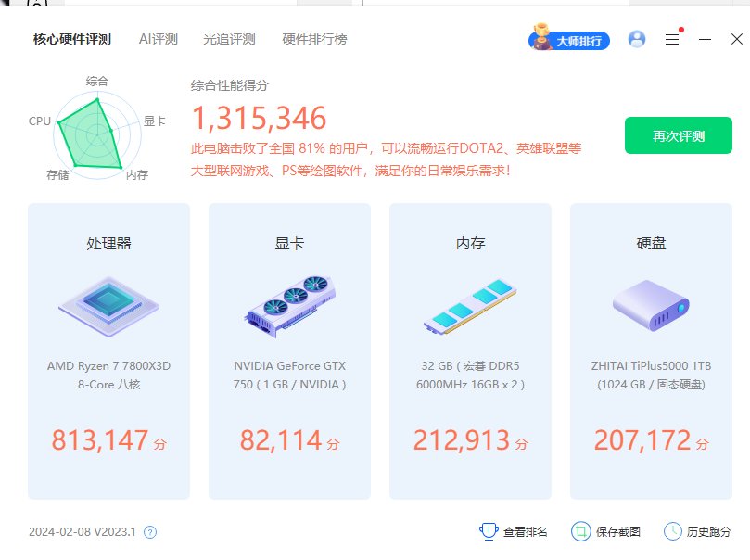Click the 硬盘 card title
750x560 pixels.
click(x=651, y=244)
